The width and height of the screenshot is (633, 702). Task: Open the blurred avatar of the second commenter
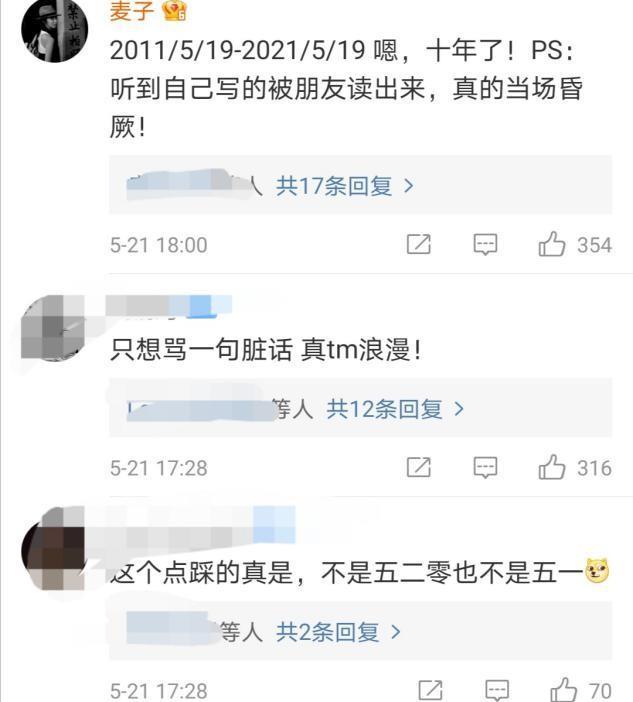(x=53, y=327)
